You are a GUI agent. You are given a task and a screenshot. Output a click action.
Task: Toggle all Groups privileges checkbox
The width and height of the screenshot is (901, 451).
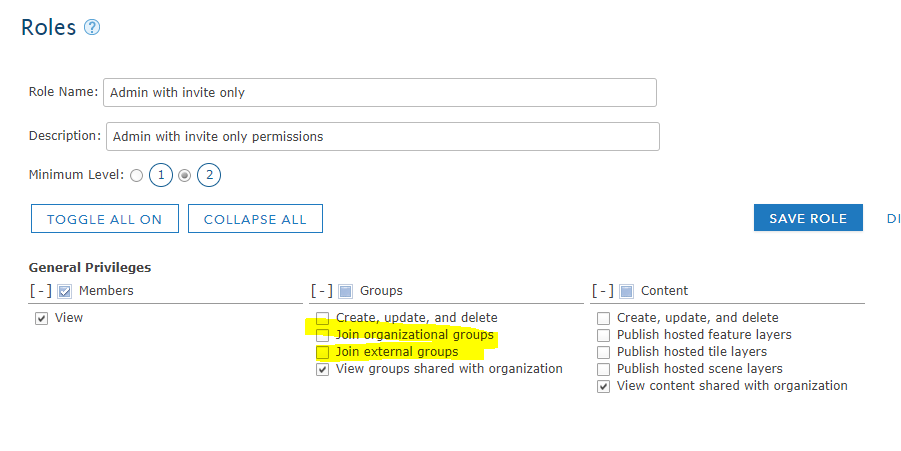click(x=345, y=291)
